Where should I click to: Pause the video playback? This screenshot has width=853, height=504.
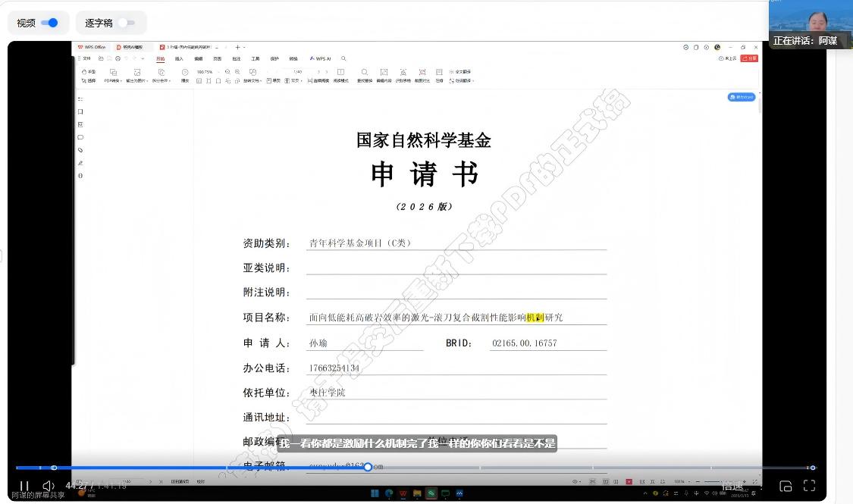pyautogui.click(x=24, y=486)
